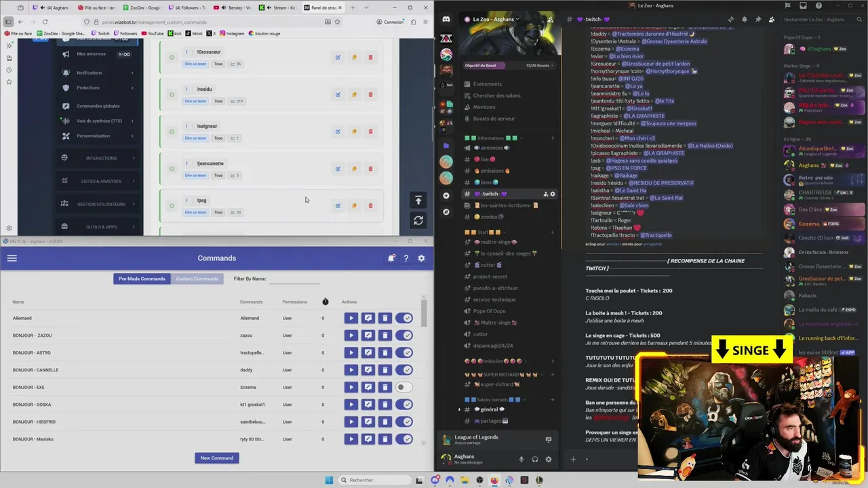Click Mix It Up command list scrollbar
The image size is (868, 488).
(x=425, y=313)
